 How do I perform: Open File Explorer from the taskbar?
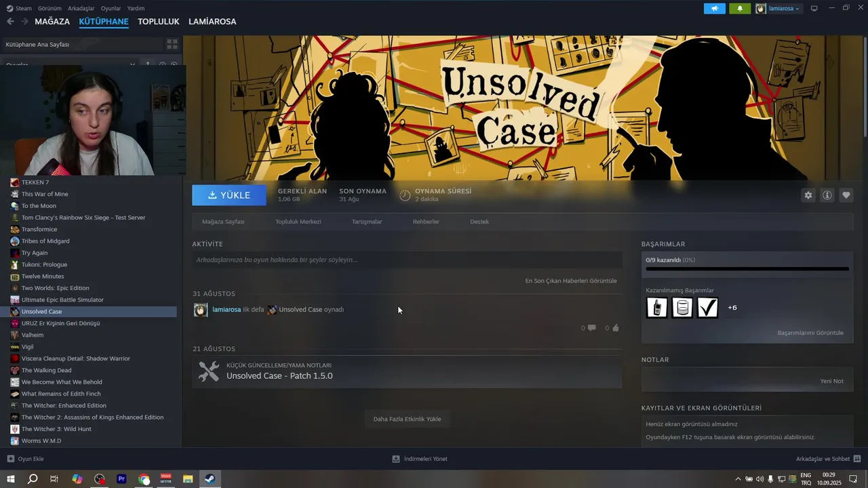click(x=188, y=479)
